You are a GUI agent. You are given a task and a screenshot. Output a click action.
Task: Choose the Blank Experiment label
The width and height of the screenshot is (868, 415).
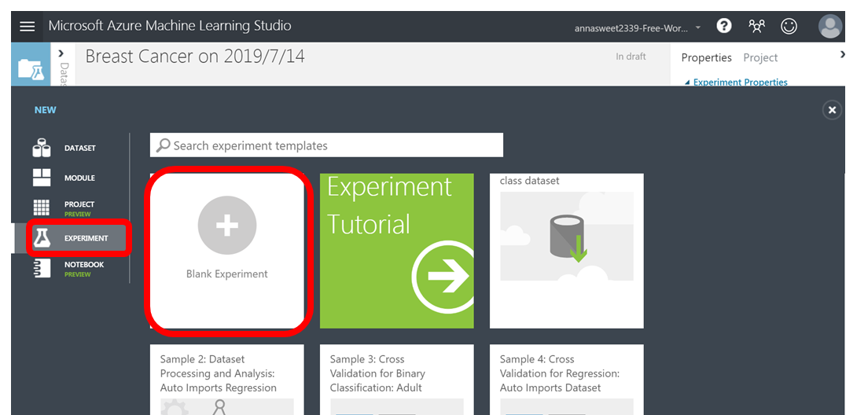tap(227, 274)
